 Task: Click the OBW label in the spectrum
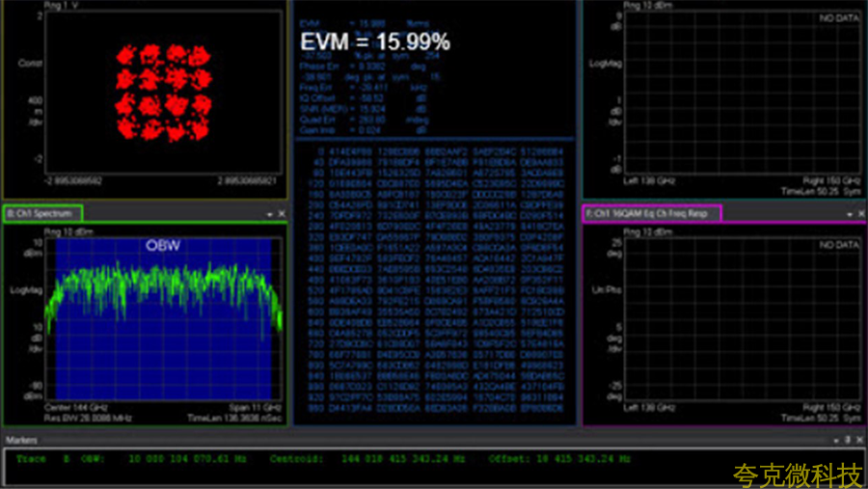pos(163,245)
